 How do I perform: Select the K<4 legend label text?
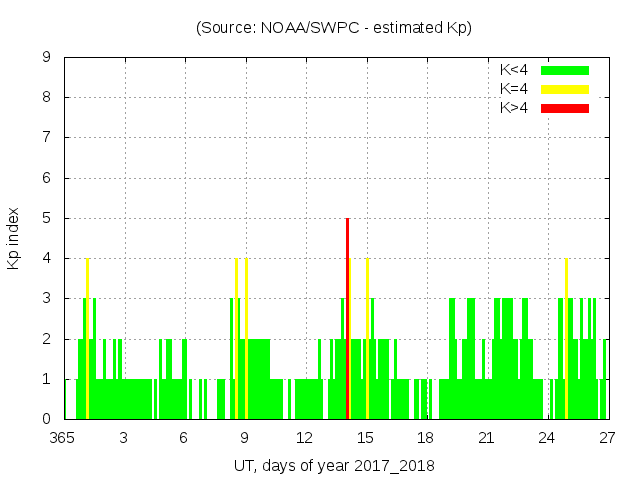(x=514, y=70)
